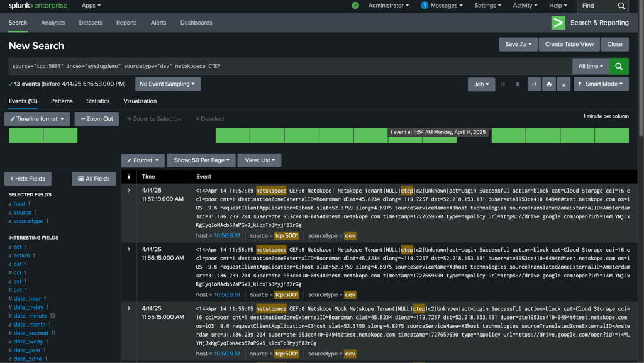Viewport: 644px width, 363px height.
Task: Share the search job arrow icon
Action: click(x=534, y=84)
